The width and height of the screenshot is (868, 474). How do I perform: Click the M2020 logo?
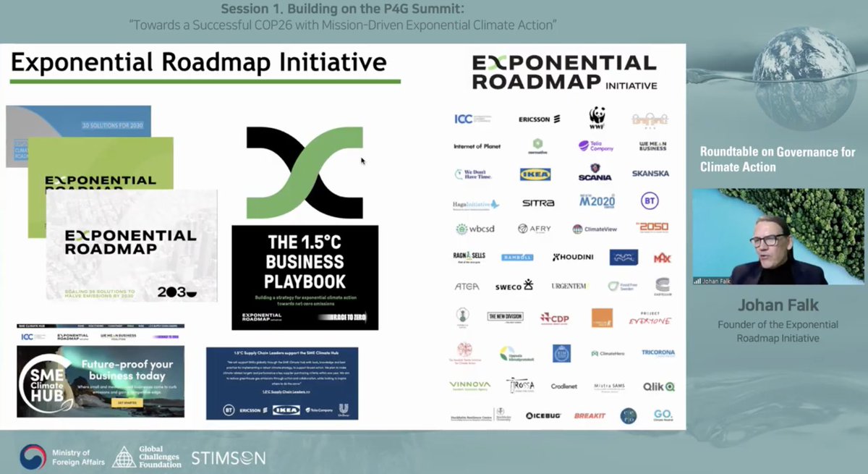pos(597,201)
